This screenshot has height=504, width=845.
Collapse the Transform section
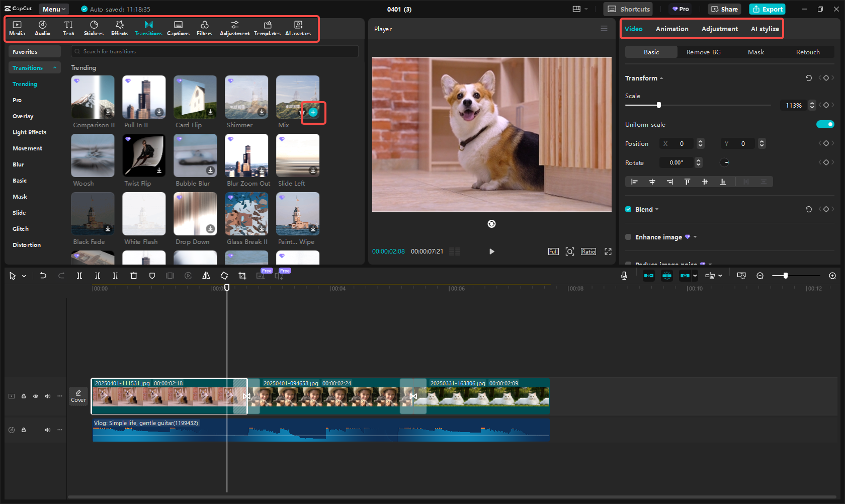pos(661,78)
